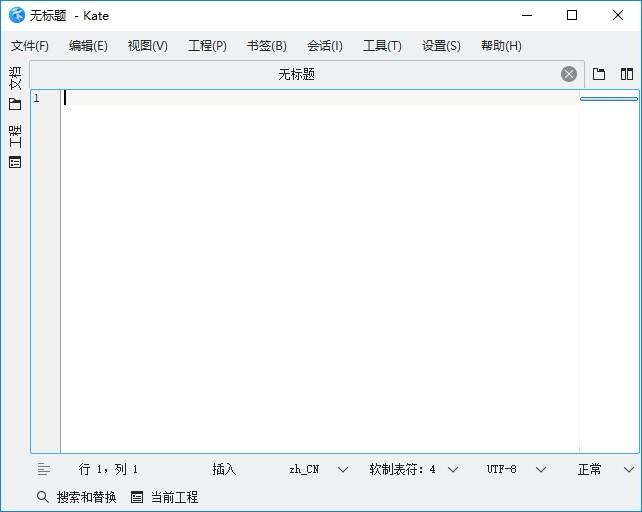Viewport: 642px width, 512px height.
Task: Open the 编辑(E) menu
Action: pos(88,45)
